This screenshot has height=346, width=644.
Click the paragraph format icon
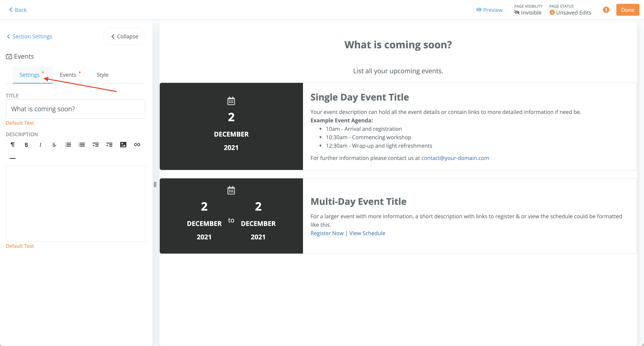pyautogui.click(x=12, y=145)
